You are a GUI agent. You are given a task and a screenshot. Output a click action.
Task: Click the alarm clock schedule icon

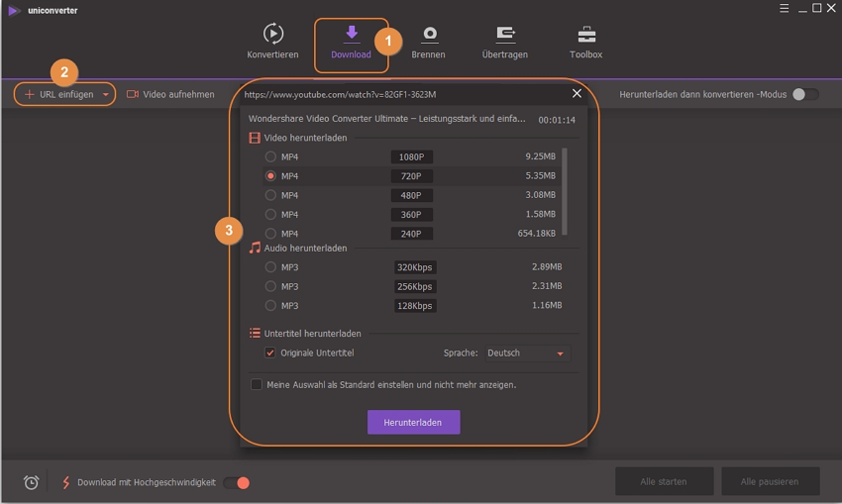pyautogui.click(x=31, y=482)
